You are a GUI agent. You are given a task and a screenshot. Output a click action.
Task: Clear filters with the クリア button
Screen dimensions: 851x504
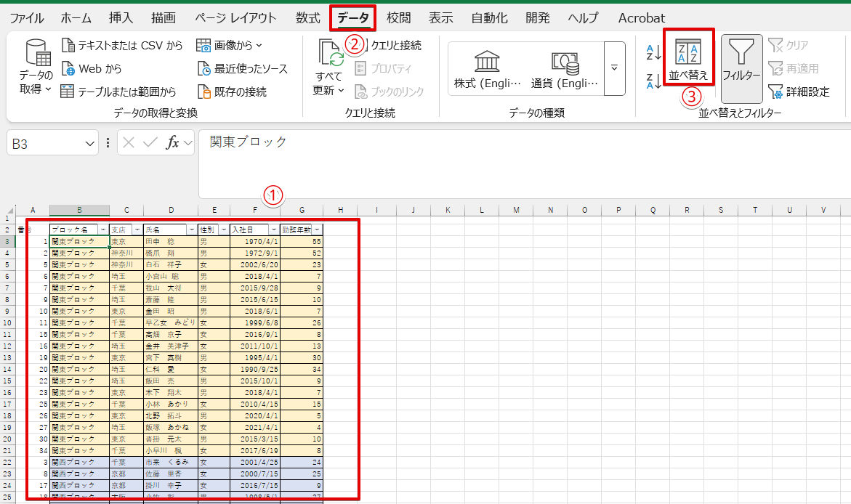(x=789, y=45)
